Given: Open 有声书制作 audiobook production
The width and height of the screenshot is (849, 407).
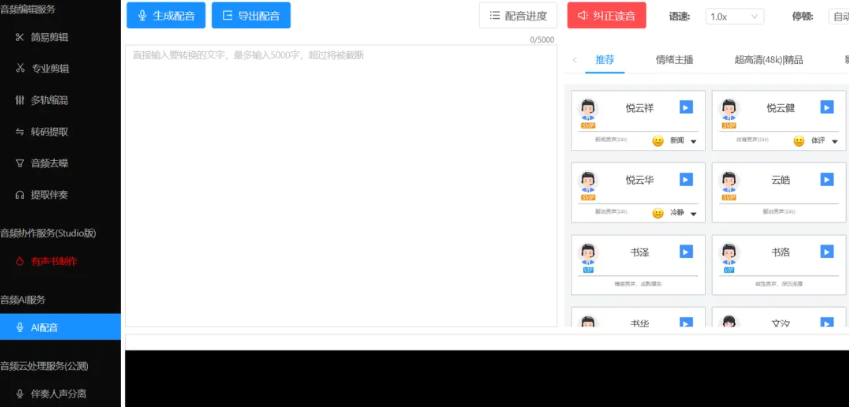Looking at the screenshot, I should coord(53,261).
